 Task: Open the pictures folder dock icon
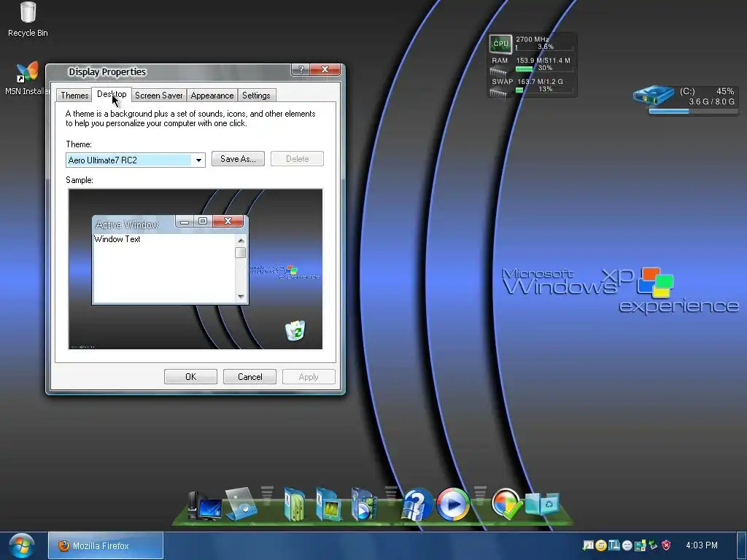pyautogui.click(x=329, y=505)
